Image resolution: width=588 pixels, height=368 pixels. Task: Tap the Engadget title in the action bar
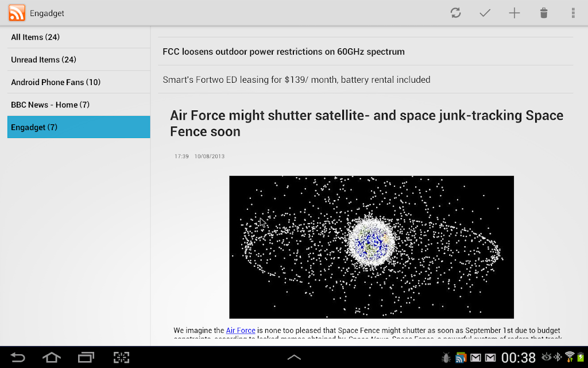pyautogui.click(x=47, y=13)
